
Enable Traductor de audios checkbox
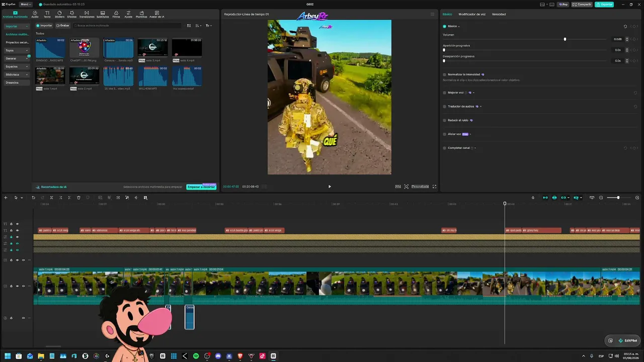(x=444, y=107)
